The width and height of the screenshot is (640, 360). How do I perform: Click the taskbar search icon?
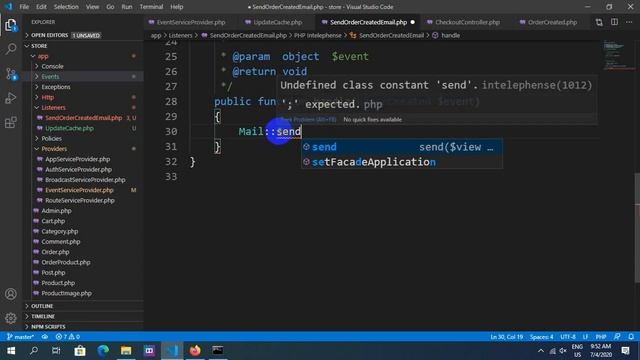(34, 351)
